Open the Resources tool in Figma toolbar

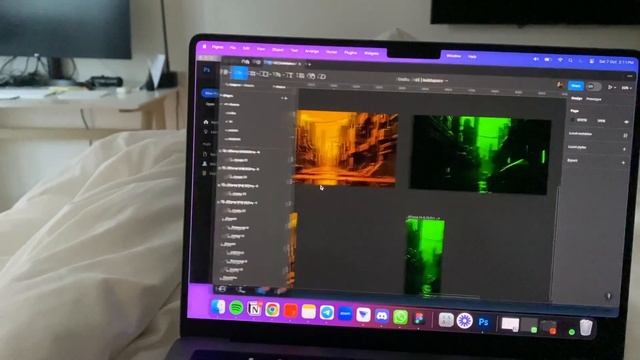pos(300,76)
